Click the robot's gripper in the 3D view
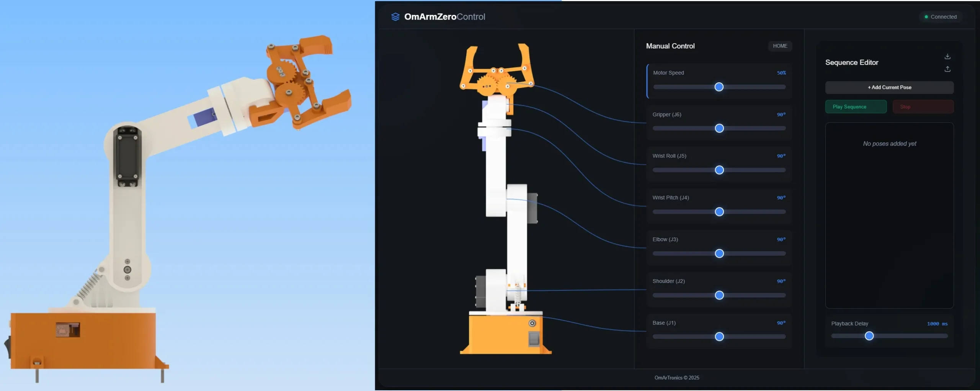 (498, 73)
